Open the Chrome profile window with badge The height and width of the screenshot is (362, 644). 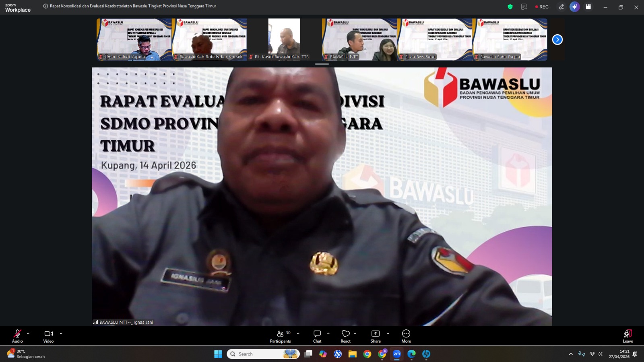[382, 354]
